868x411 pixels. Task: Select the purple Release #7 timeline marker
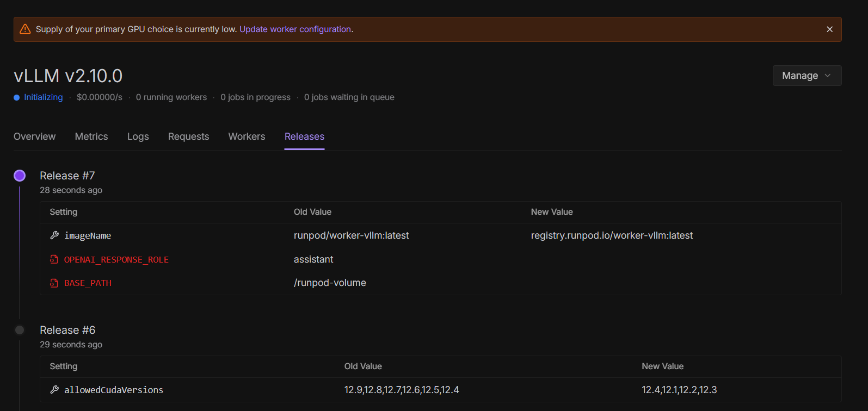(20, 176)
